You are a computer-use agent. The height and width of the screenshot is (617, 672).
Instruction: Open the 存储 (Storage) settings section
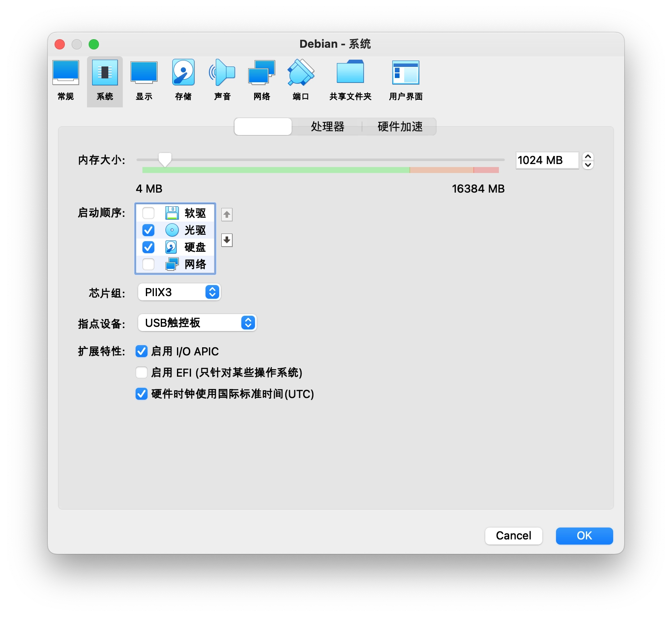183,81
